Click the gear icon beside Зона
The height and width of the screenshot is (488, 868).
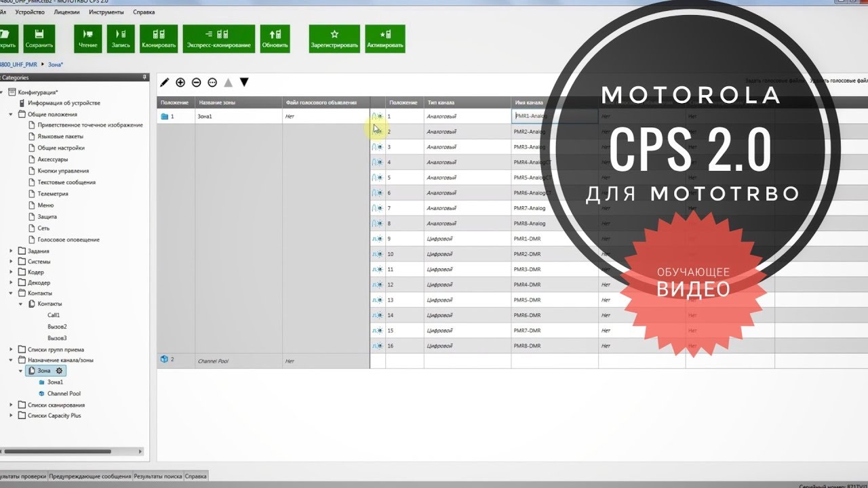click(x=59, y=371)
